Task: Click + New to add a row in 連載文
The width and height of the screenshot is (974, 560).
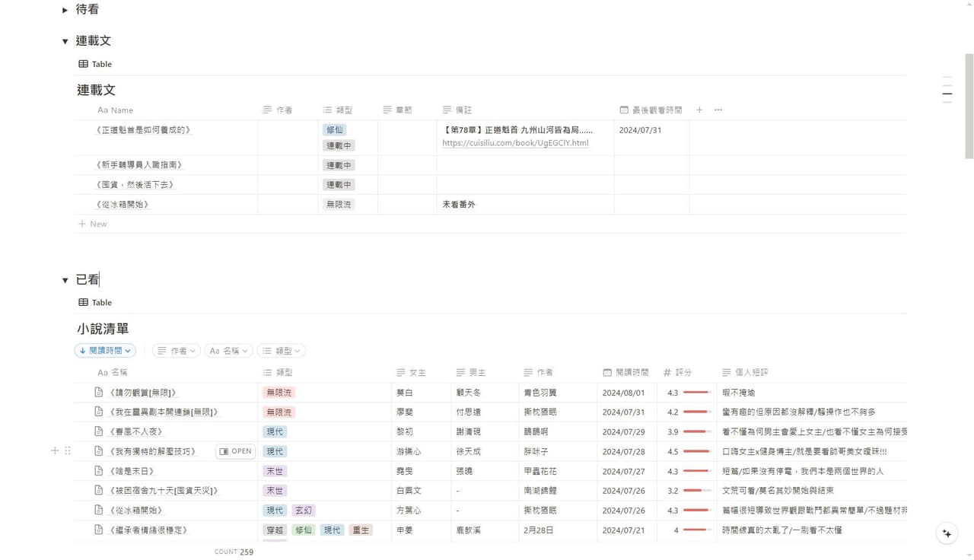Action: [93, 224]
